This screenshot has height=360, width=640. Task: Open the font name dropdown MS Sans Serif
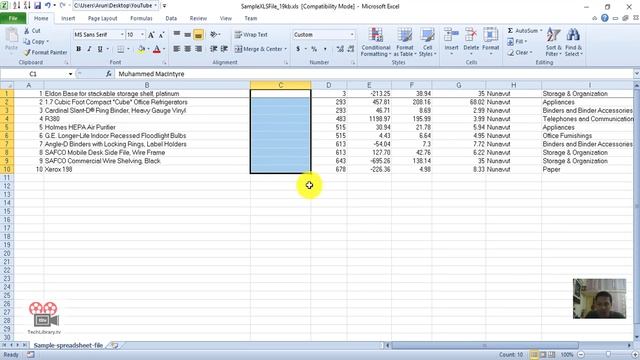coord(122,35)
